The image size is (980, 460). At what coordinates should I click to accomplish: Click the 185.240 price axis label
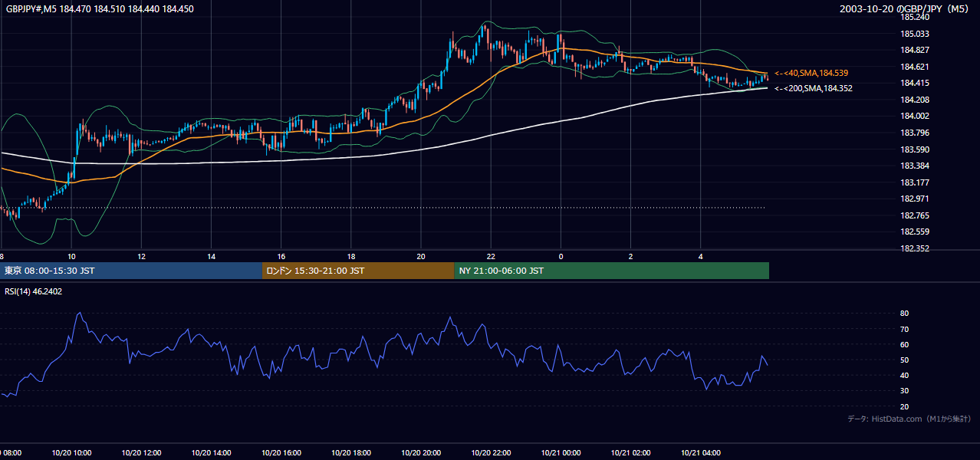coord(915,17)
